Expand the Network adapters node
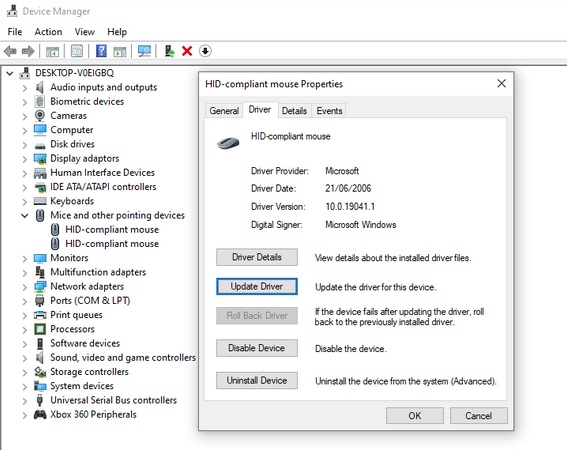567x450 pixels. pyautogui.click(x=25, y=287)
